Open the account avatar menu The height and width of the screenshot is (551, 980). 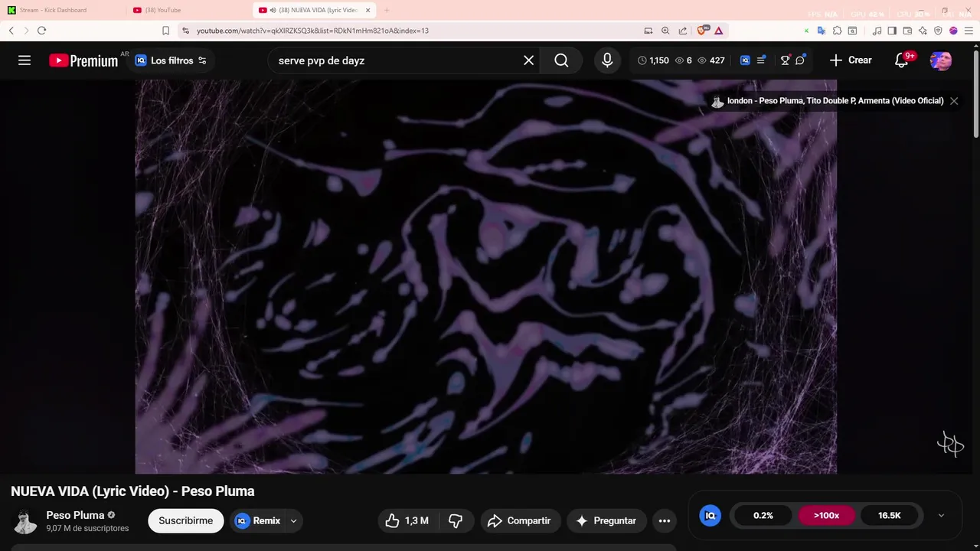tap(941, 60)
